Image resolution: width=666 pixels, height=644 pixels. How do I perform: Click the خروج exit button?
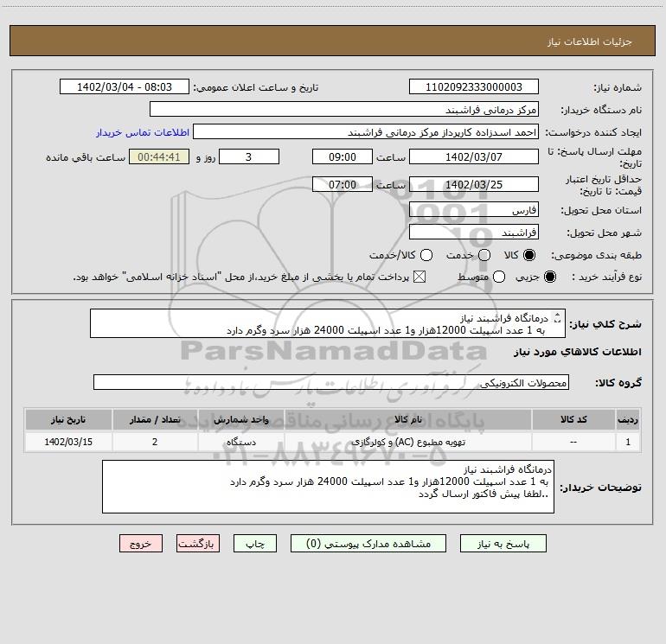pyautogui.click(x=141, y=544)
